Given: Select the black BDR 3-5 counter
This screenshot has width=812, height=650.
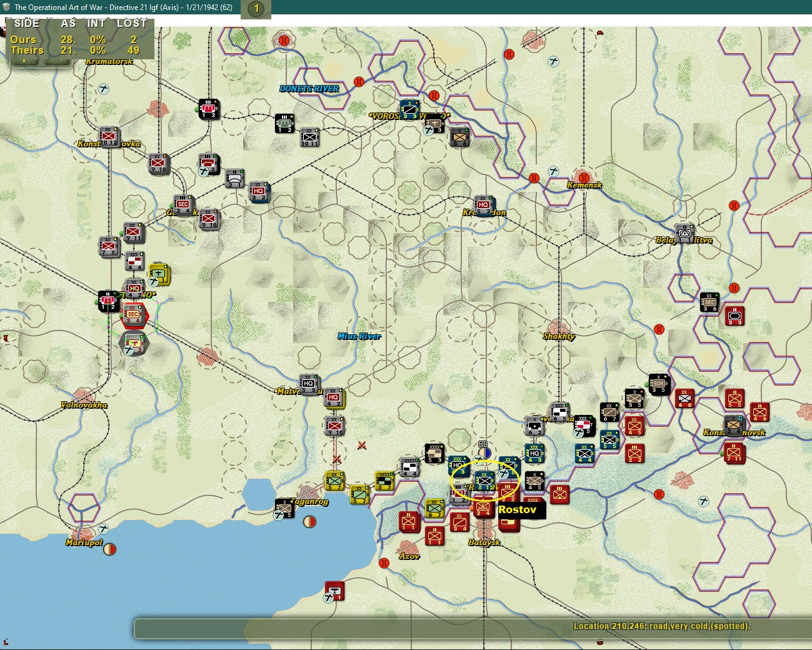Looking at the screenshot, I should click(659, 384).
